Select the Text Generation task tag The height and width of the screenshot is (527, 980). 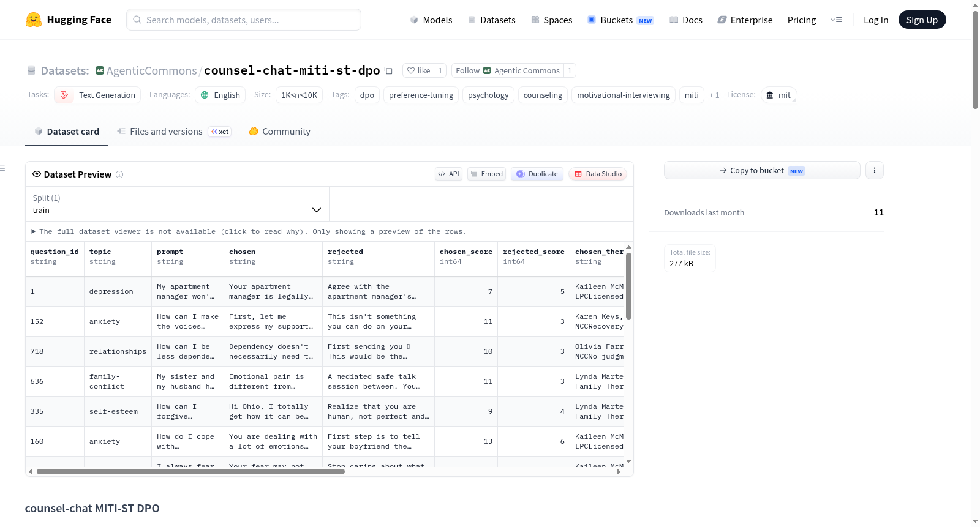(97, 95)
